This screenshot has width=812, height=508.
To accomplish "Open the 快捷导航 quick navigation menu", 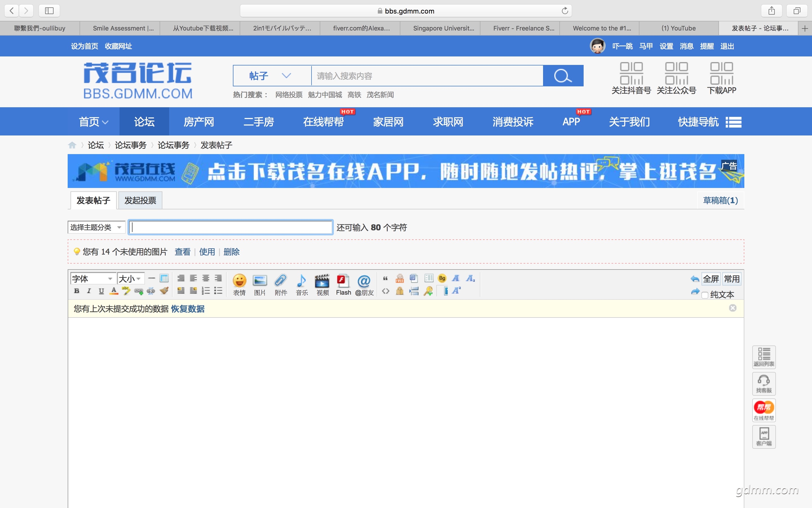I will tap(710, 122).
